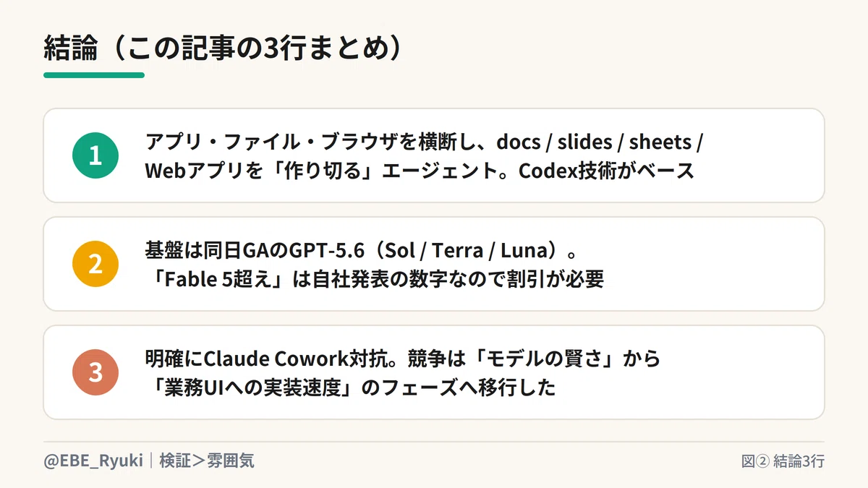This screenshot has width=868, height=488.
Task: Click the 検証＞雰囲気 footer text
Action: click(207, 461)
